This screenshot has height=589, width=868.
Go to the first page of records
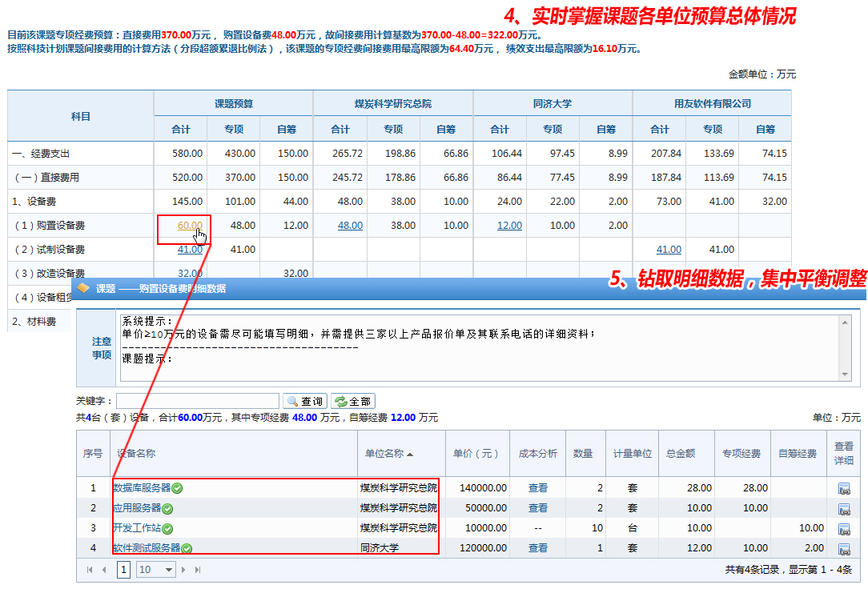pos(89,570)
